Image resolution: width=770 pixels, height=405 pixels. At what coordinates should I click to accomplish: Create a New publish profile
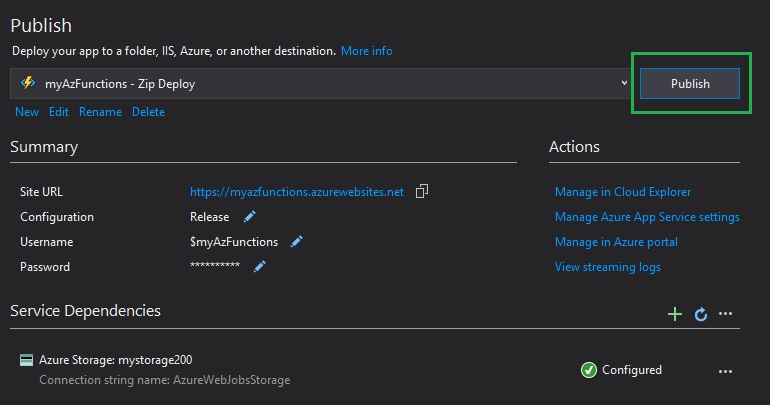click(x=27, y=112)
